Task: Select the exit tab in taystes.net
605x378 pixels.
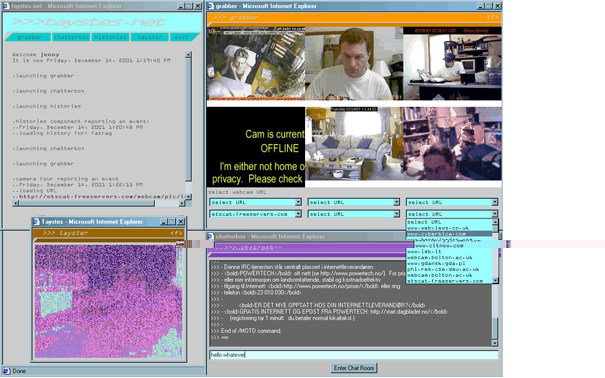Action: tap(182, 37)
